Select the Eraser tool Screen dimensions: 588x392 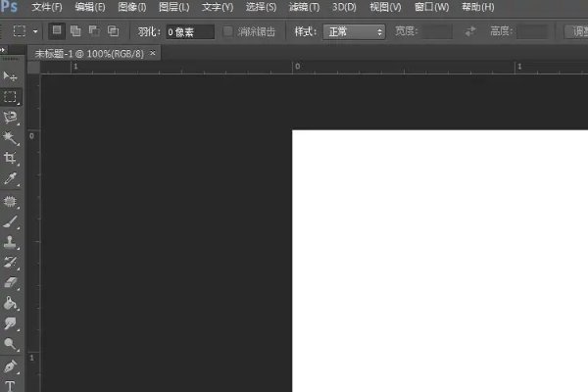(11, 283)
